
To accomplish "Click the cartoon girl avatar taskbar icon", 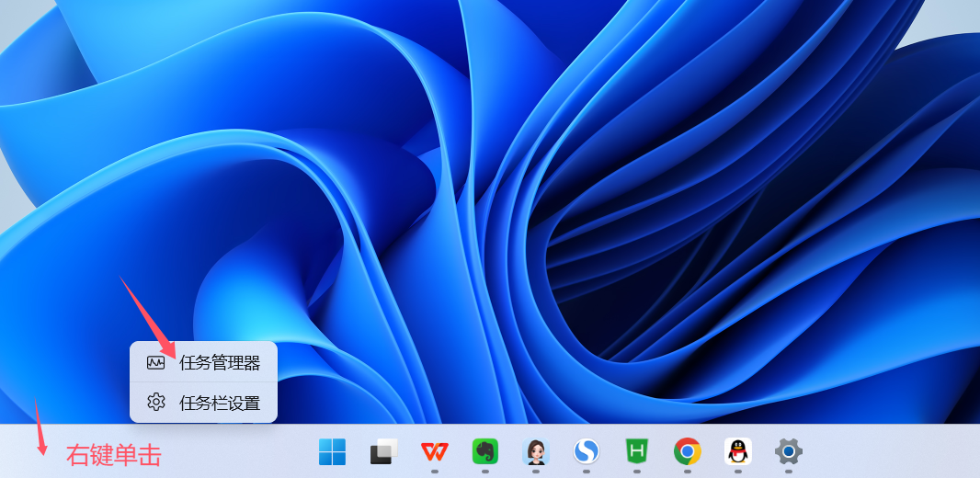I will (536, 451).
